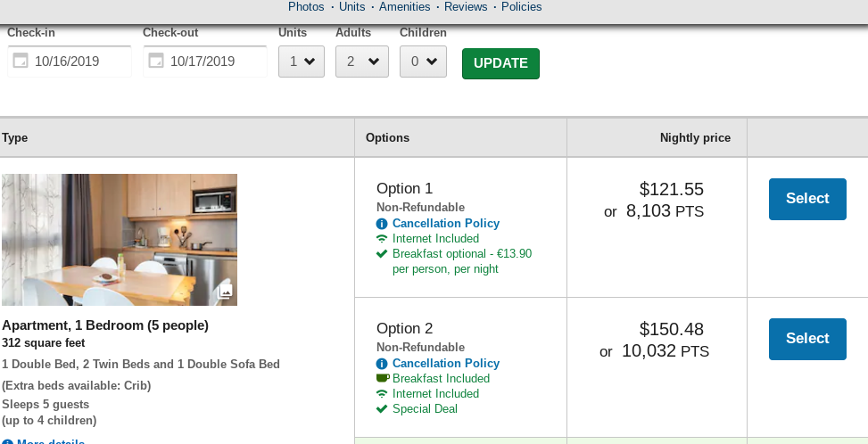This screenshot has width=868, height=444.
Task: Go to the Photos section
Action: click(x=306, y=7)
